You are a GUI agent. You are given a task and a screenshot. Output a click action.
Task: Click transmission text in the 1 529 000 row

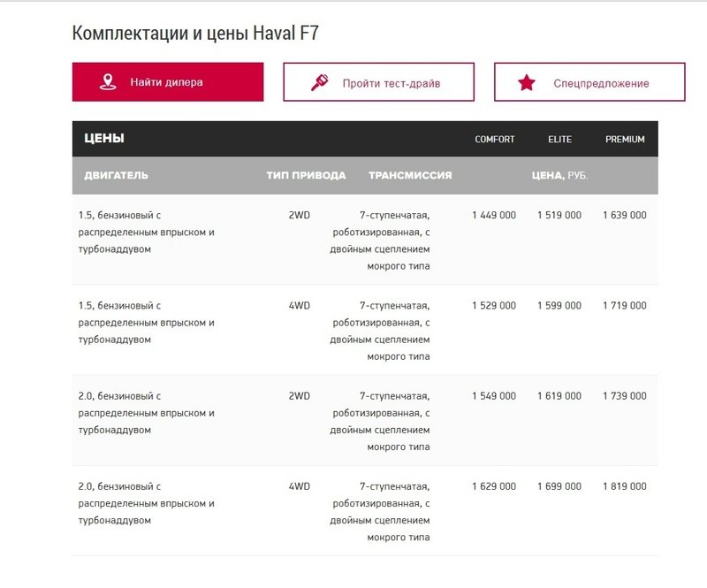pos(380,331)
